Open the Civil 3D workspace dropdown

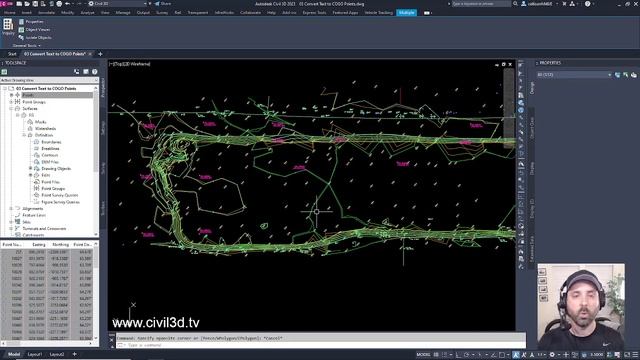tap(118, 4)
